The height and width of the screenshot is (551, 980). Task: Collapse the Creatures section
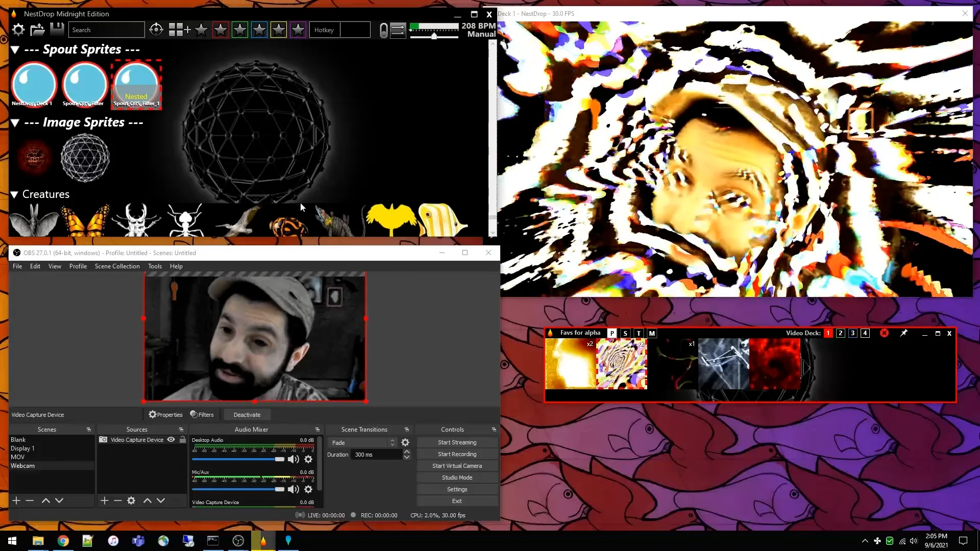14,194
